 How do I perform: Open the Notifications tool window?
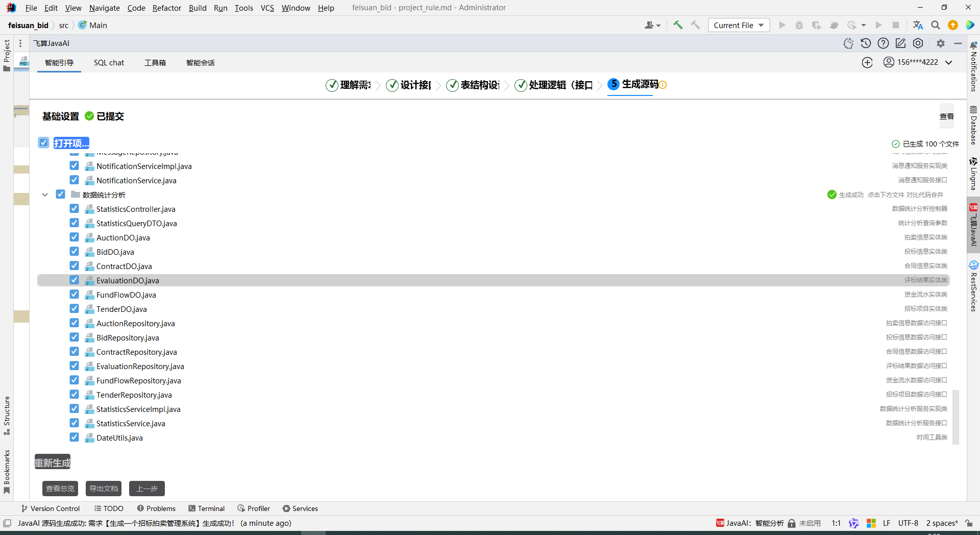(973, 66)
